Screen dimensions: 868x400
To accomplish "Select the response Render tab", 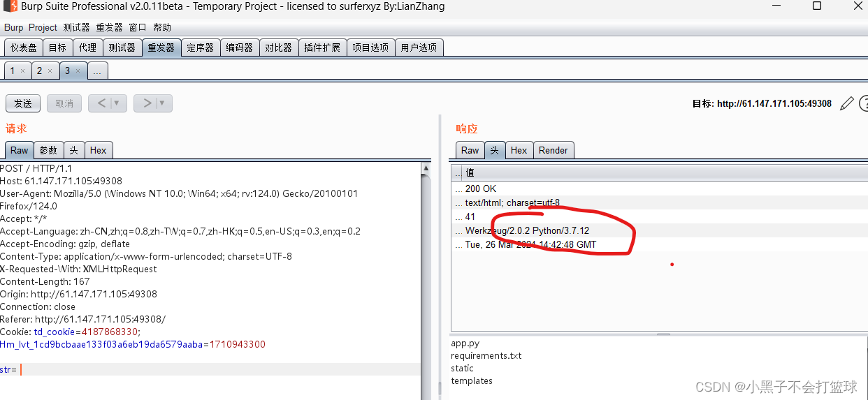I will [x=554, y=150].
